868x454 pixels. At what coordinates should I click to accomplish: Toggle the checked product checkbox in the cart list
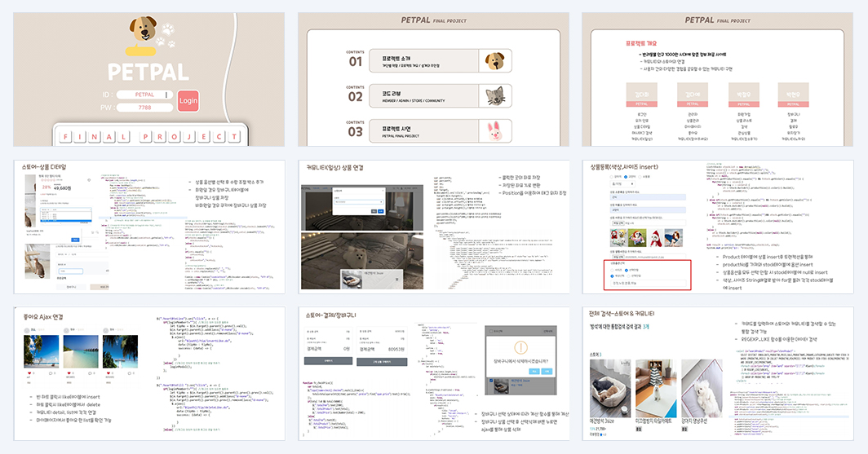point(491,381)
